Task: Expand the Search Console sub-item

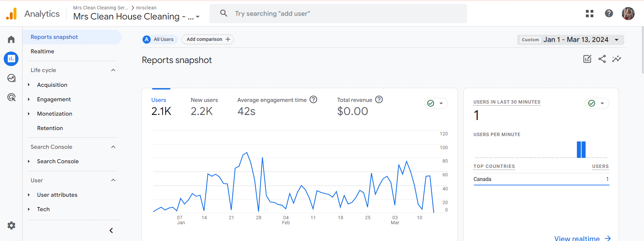Action: click(29, 161)
